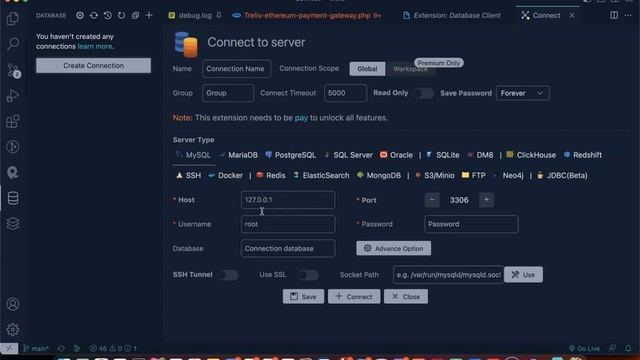
Task: Select ClickHouse server type
Action: [531, 155]
